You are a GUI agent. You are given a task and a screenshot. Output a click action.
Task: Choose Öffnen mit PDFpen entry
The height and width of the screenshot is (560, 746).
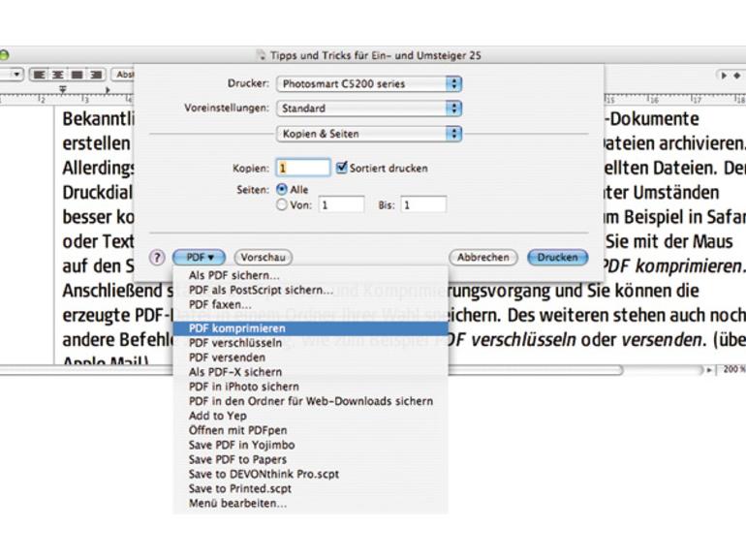coord(311,430)
